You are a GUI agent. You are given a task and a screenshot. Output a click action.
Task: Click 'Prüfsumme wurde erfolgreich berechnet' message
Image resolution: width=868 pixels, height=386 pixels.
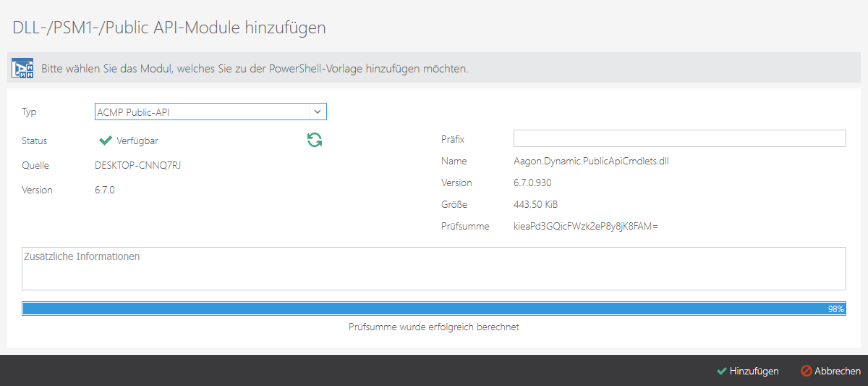point(434,327)
